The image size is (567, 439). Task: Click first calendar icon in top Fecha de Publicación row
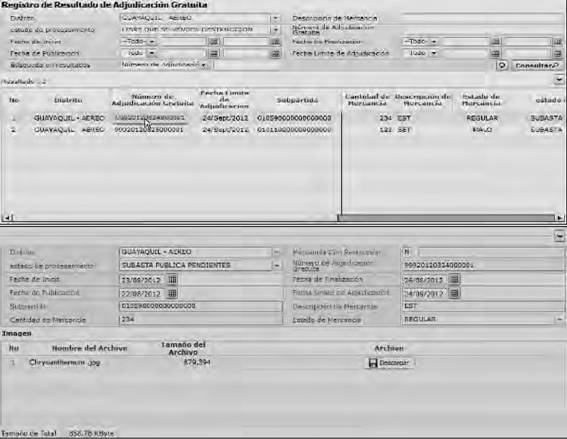tap(214, 54)
